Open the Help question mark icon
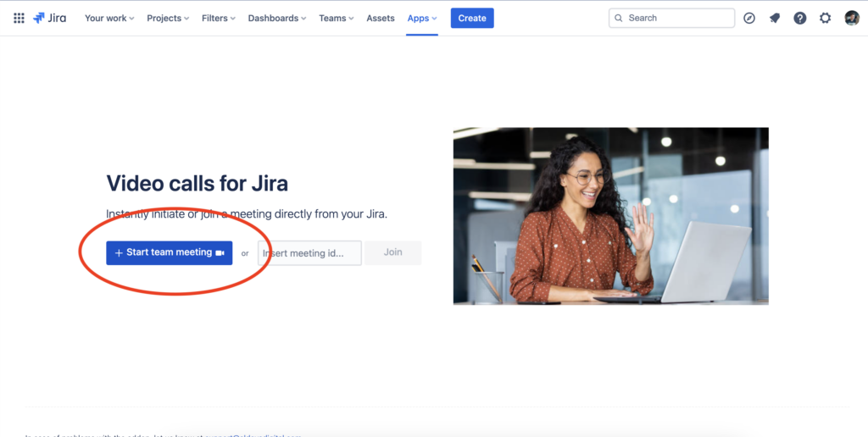Viewport: 868px width, 437px height. coord(800,19)
